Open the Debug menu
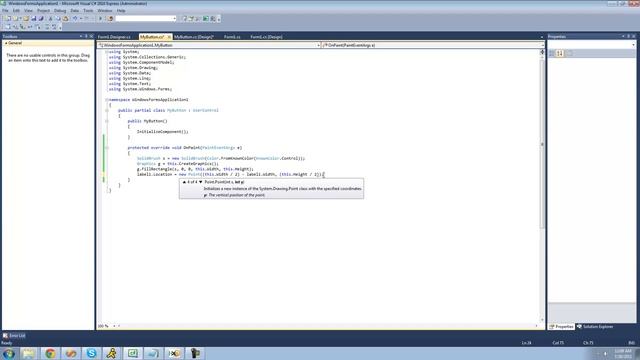This screenshot has height=360, width=640. pyautogui.click(x=60, y=11)
